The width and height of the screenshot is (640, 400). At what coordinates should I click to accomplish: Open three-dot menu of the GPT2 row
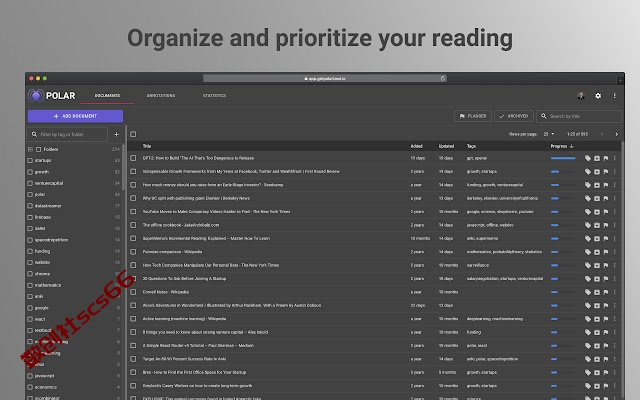[615, 158]
